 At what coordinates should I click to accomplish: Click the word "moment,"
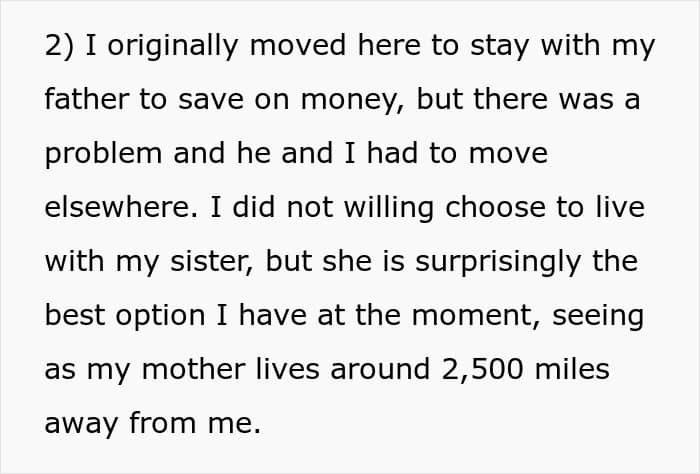476,316
